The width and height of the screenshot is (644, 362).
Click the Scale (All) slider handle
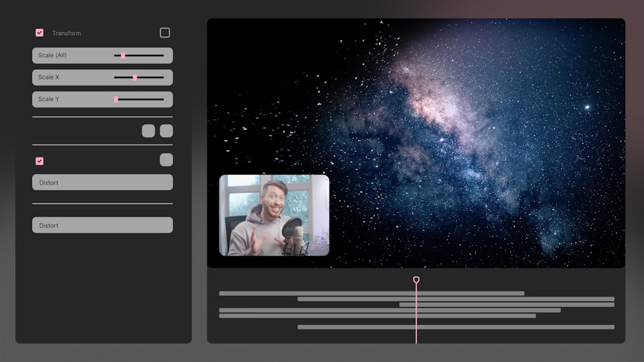pyautogui.click(x=122, y=55)
